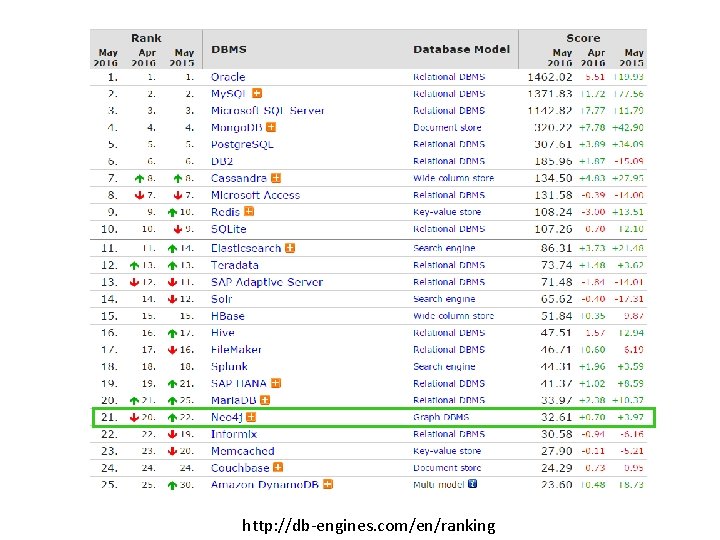Open the SQLite link

pyautogui.click(x=229, y=229)
